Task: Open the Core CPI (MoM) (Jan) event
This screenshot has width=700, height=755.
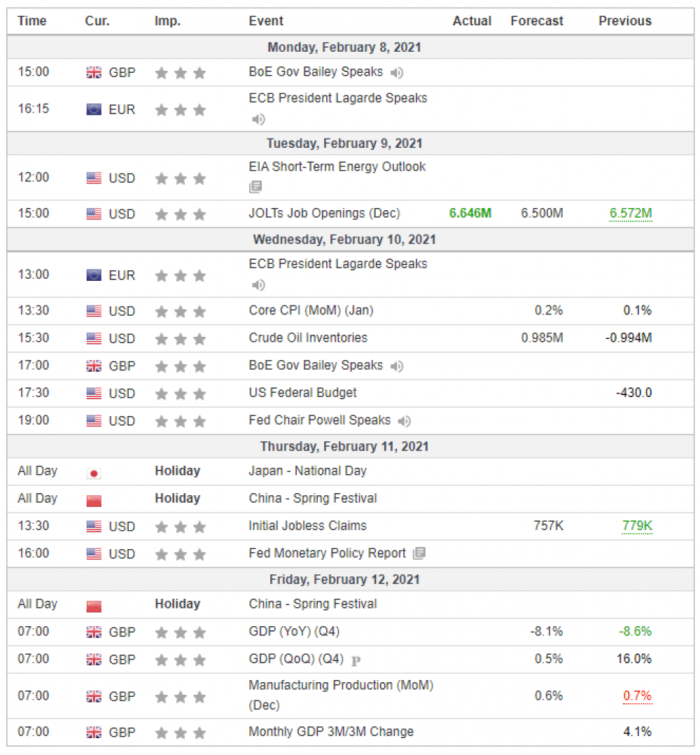Action: point(311,310)
